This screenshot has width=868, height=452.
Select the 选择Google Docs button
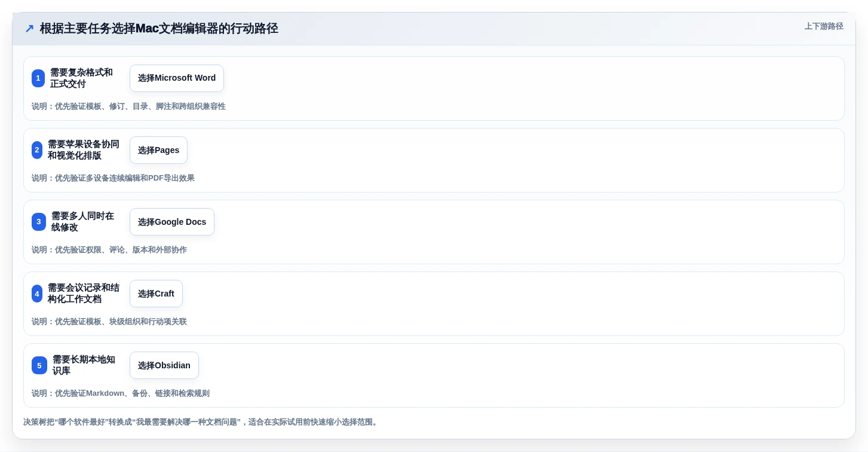coord(172,222)
